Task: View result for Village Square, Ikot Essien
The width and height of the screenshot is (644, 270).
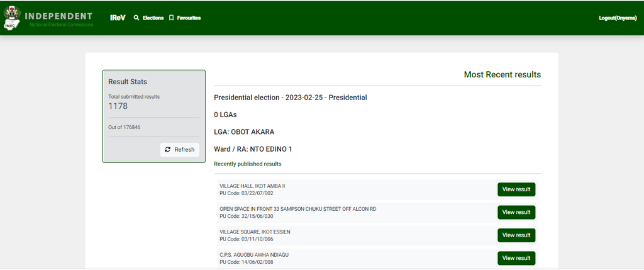Action: tap(516, 235)
